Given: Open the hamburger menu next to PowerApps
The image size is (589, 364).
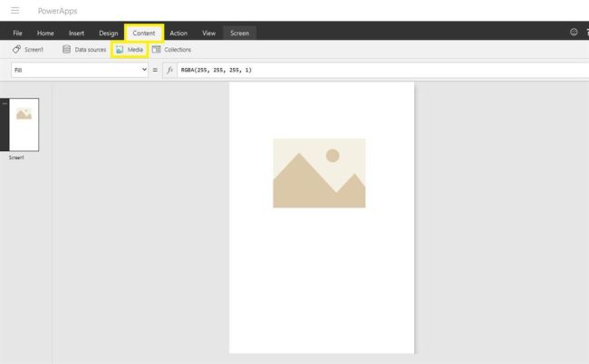Looking at the screenshot, I should pos(15,11).
